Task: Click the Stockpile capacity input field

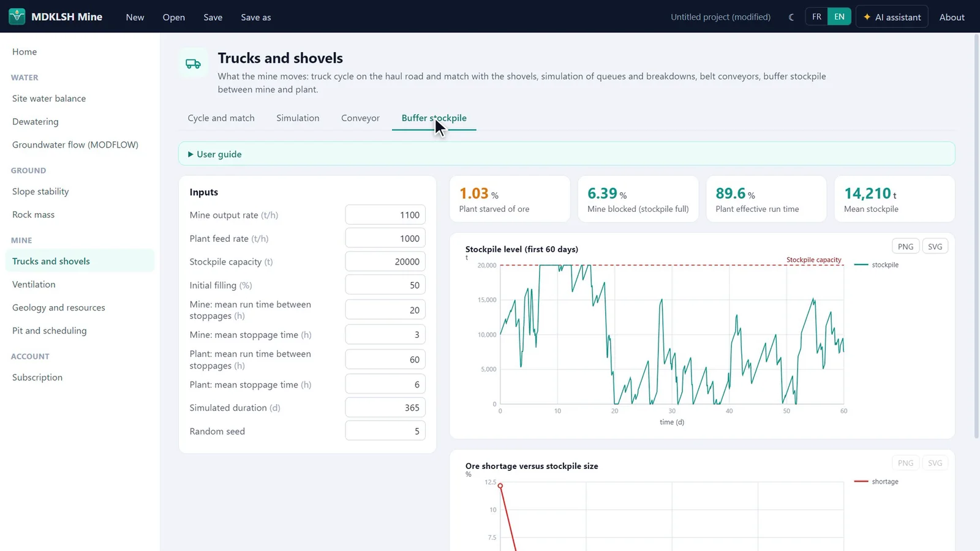Action: pos(385,261)
